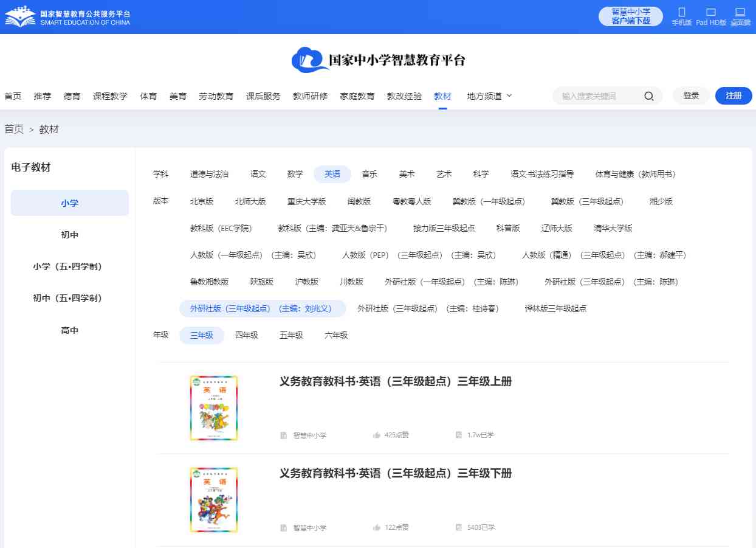756x548 pixels.
Task: Click the 登录 button
Action: coord(691,95)
